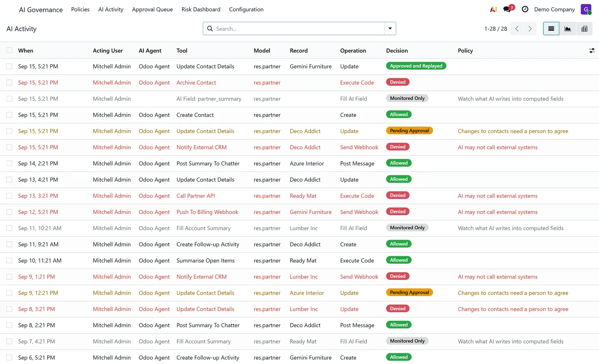Open the AI assistant icon in top bar

(x=493, y=9)
